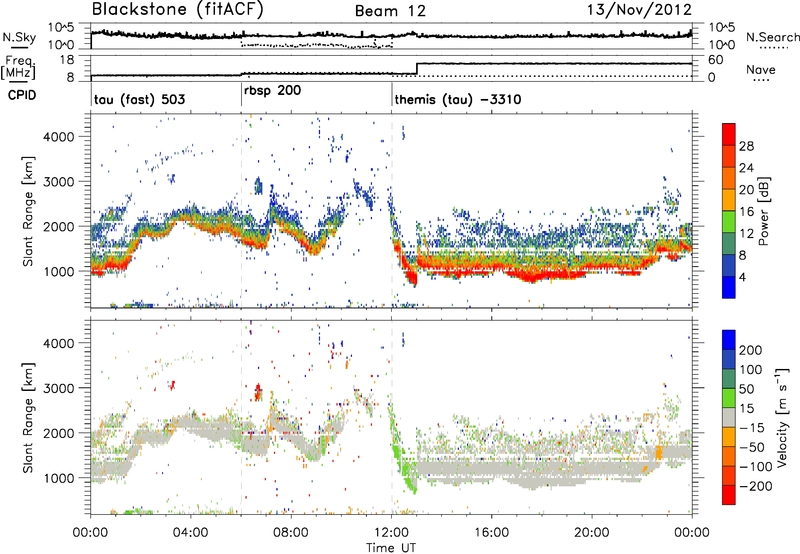Click the red bottom segment of Velocity colorbar

729,495
